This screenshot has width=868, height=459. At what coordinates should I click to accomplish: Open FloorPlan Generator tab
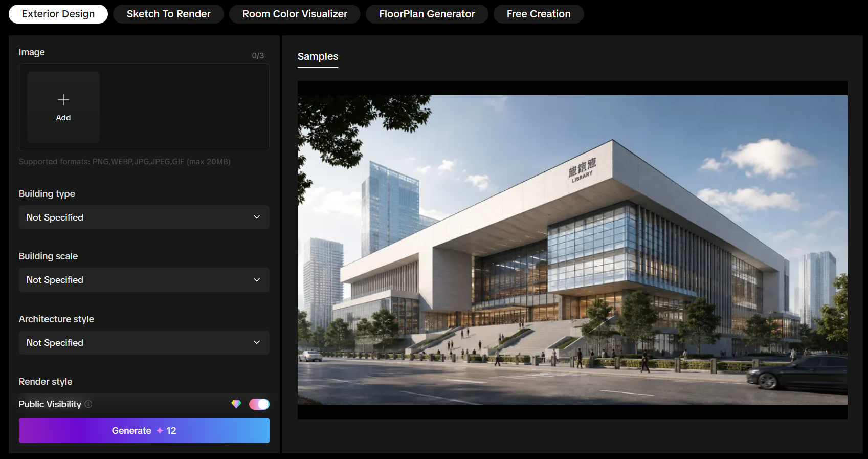pyautogui.click(x=427, y=14)
